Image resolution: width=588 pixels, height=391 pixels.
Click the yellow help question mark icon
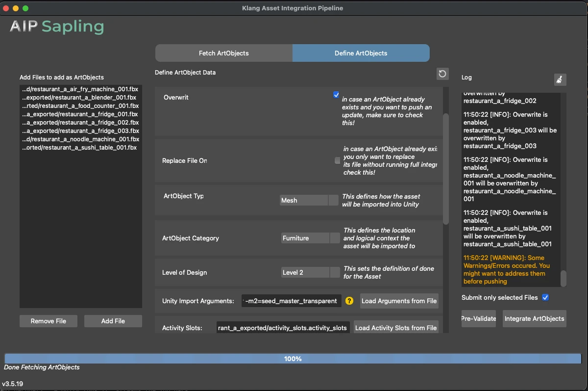coord(349,301)
